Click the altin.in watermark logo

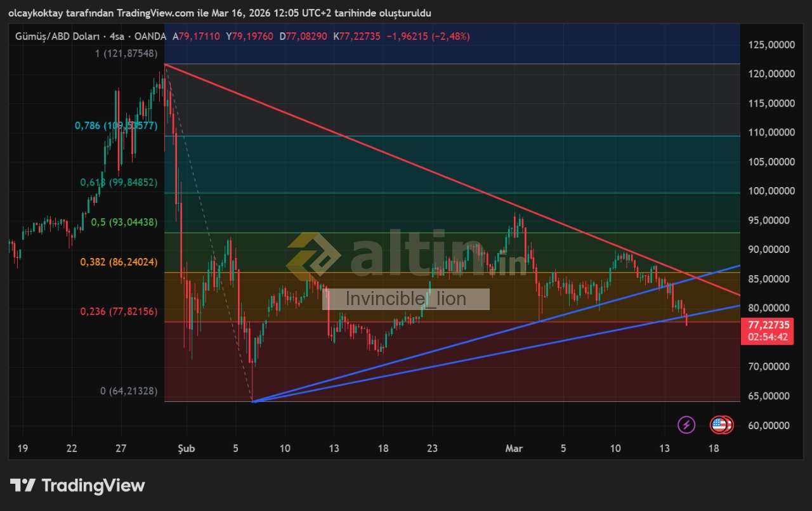coord(406,256)
